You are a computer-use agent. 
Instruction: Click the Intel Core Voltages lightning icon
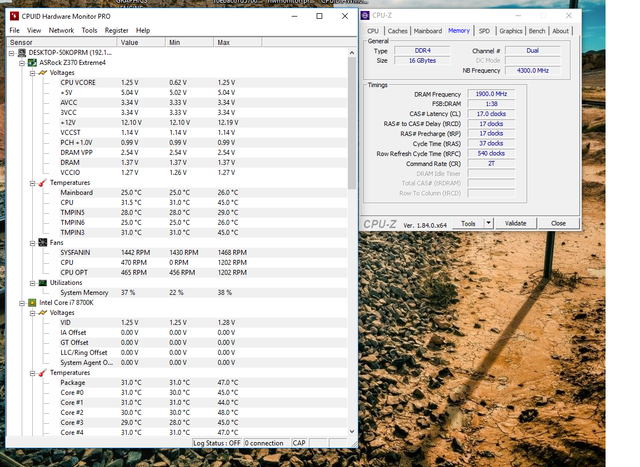pyautogui.click(x=42, y=313)
